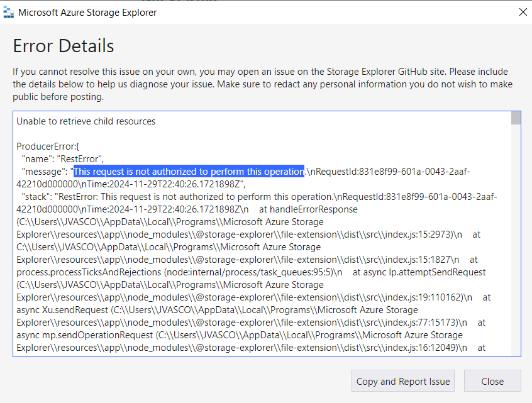Click the Copy and Report Issue button
Screen dimensions: 532x403
click(x=402, y=381)
